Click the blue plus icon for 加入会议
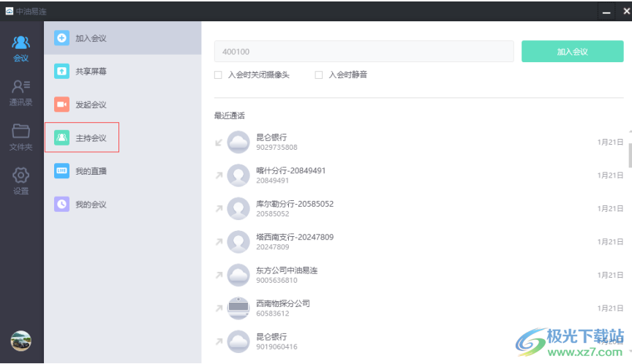 click(x=61, y=38)
